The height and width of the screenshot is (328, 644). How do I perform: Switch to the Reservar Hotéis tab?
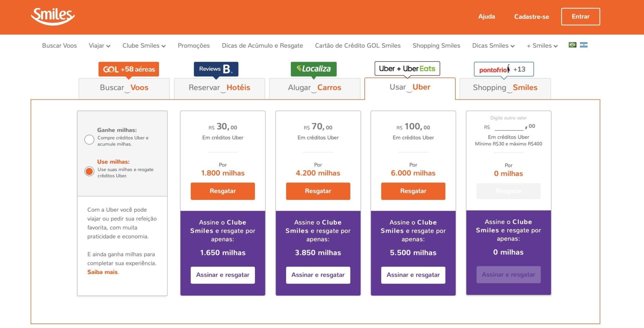click(x=219, y=89)
